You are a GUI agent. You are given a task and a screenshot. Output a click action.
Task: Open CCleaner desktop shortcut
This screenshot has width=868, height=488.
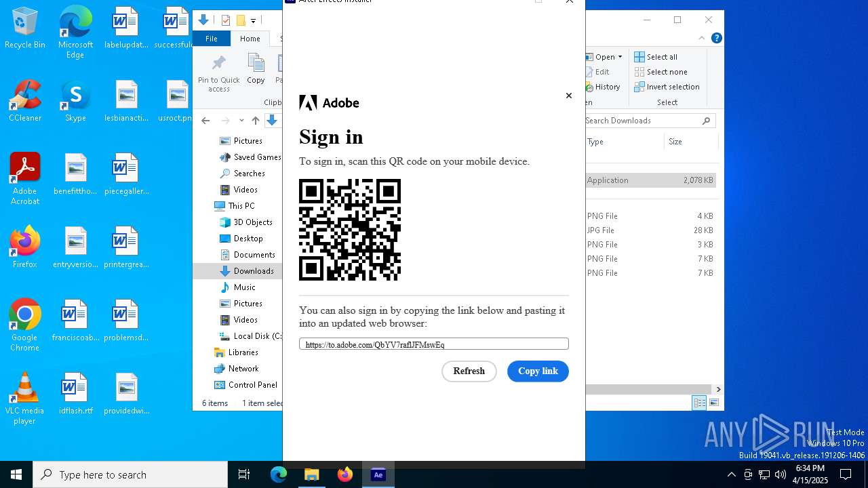[25, 101]
